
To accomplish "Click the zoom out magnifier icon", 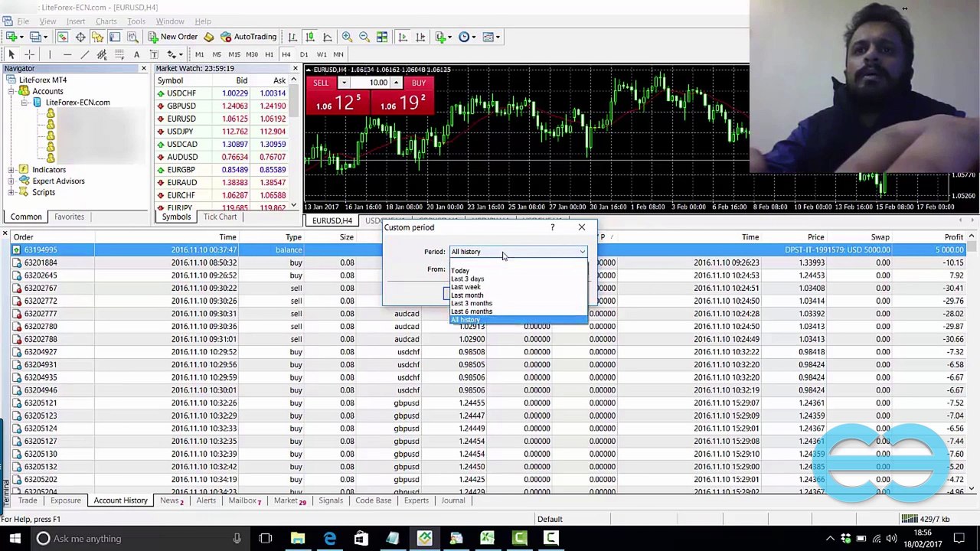I will pos(364,37).
